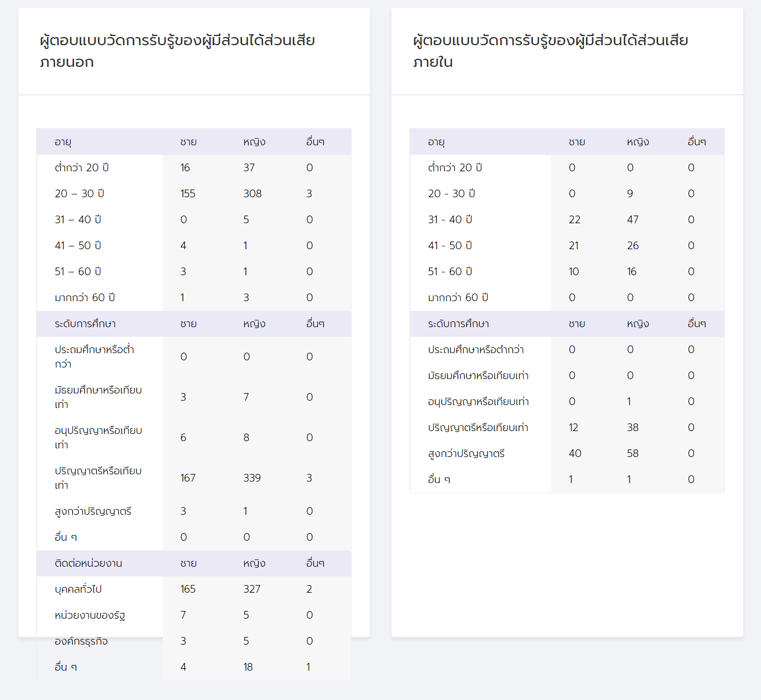Click the อายุ header in external table
The height and width of the screenshot is (700, 761).
[x=63, y=142]
